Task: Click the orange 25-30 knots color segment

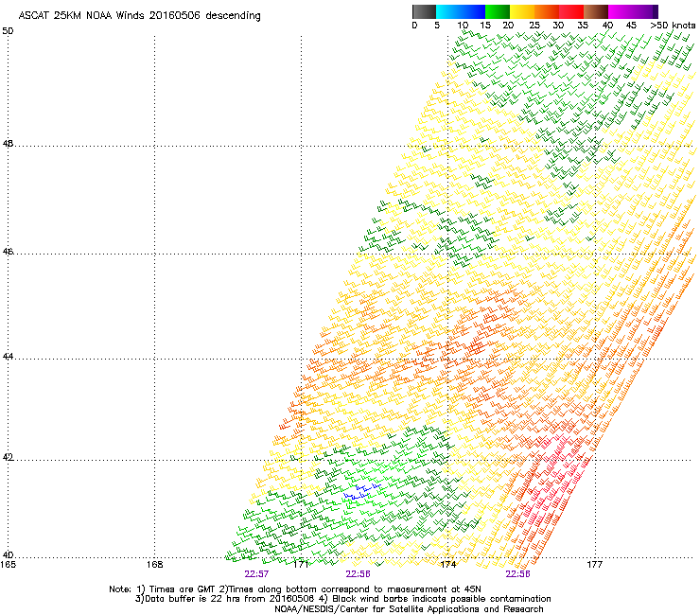Action: pyautogui.click(x=547, y=11)
